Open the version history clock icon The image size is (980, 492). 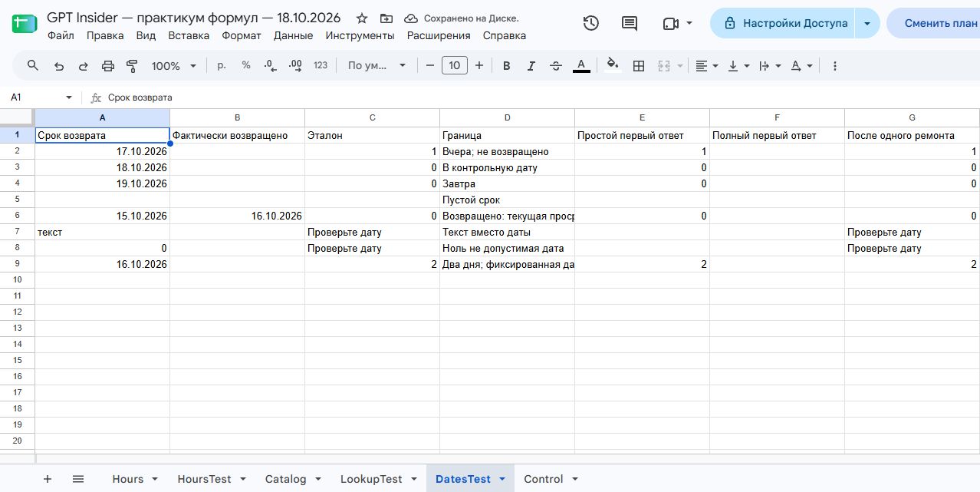pyautogui.click(x=590, y=23)
